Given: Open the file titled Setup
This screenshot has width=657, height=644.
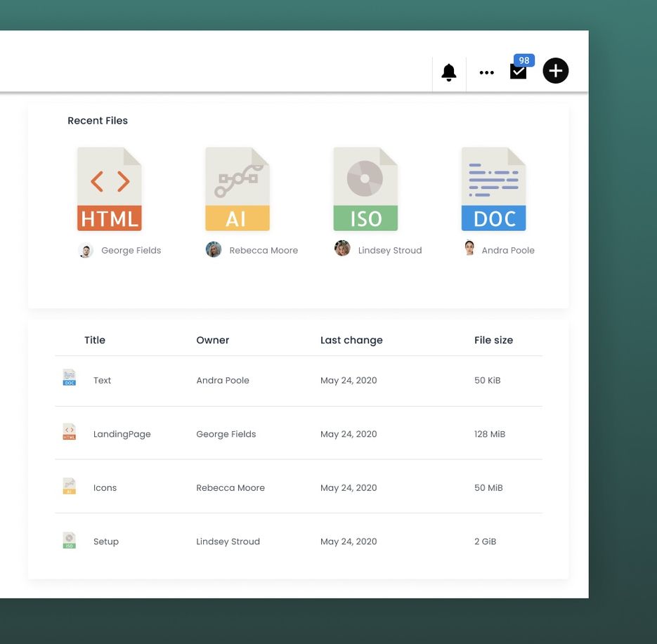Looking at the screenshot, I should pos(106,542).
